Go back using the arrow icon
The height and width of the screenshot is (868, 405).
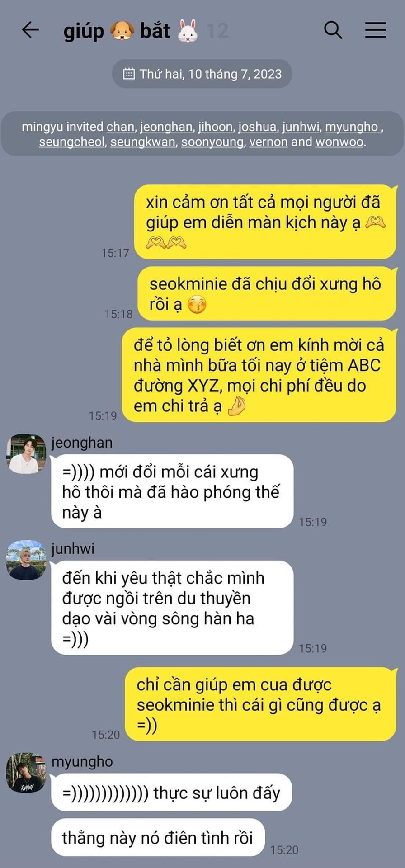(x=30, y=30)
